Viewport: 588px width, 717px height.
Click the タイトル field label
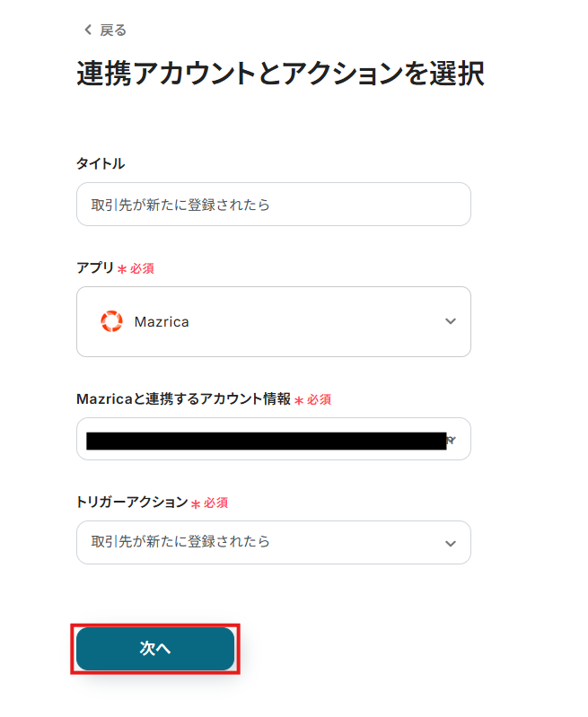[101, 163]
